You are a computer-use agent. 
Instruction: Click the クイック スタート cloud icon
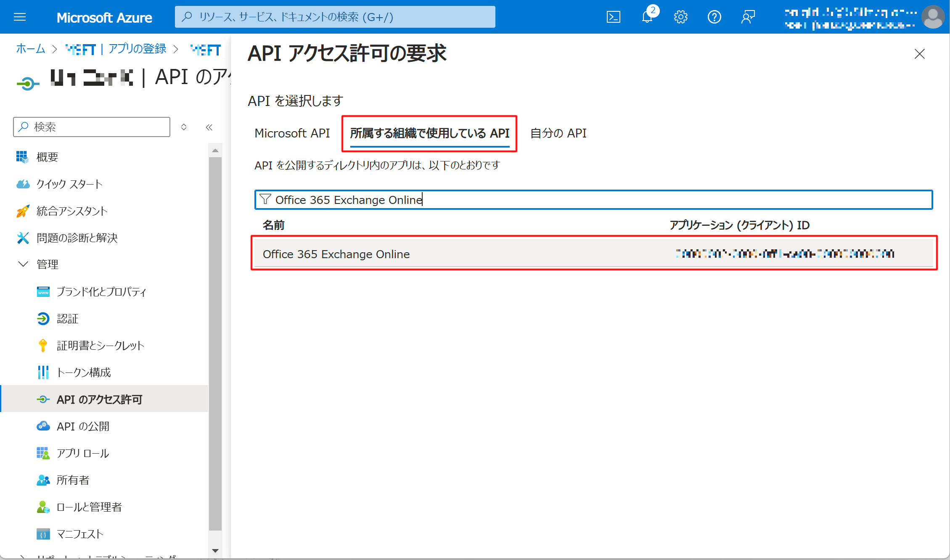coord(23,184)
